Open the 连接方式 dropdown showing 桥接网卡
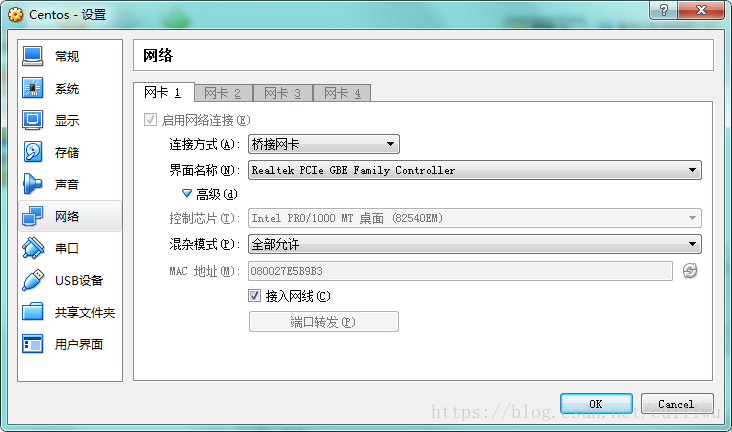The width and height of the screenshot is (732, 432). click(x=324, y=144)
